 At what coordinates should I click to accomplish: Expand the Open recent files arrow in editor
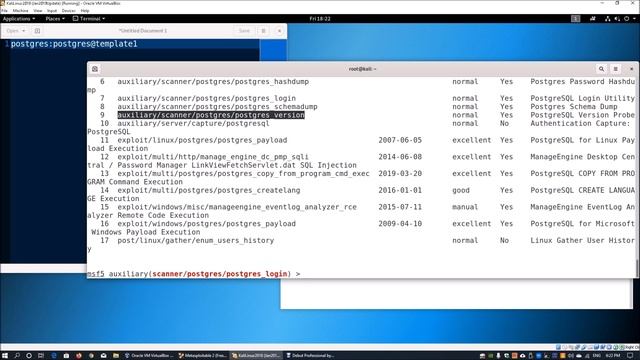point(24,31)
